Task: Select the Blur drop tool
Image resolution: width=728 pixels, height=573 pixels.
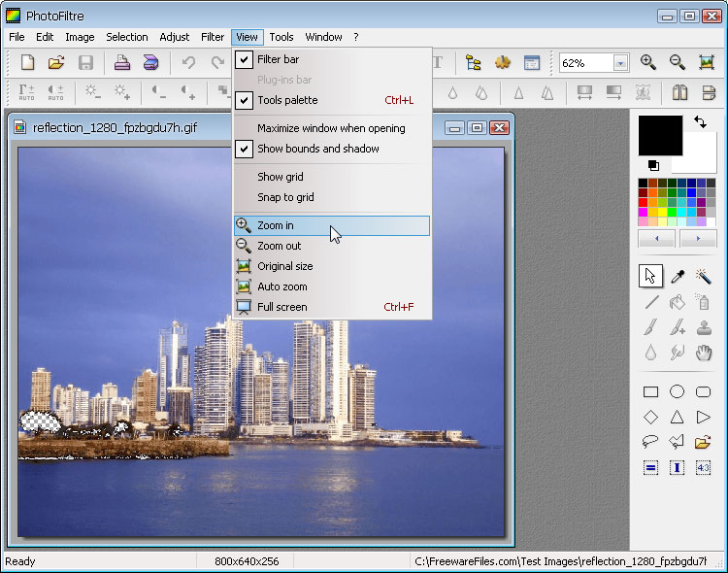Action: pyautogui.click(x=651, y=353)
